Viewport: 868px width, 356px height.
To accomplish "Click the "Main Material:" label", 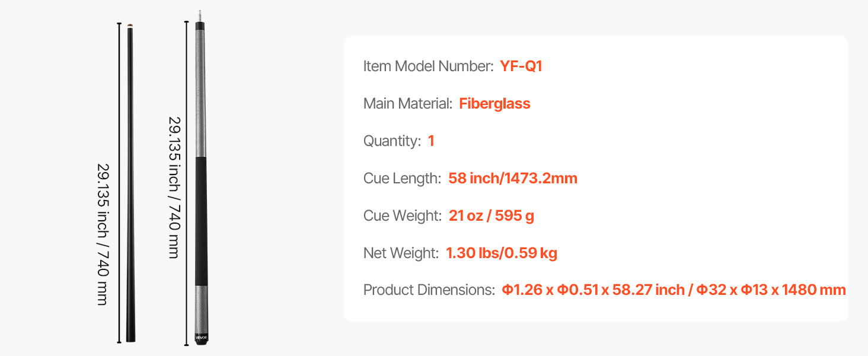I will point(408,104).
